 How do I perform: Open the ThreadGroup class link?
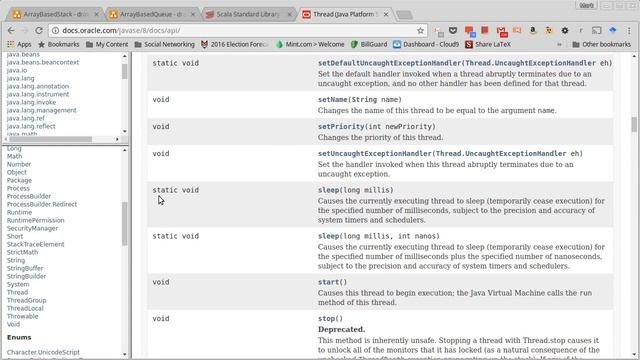[27, 300]
